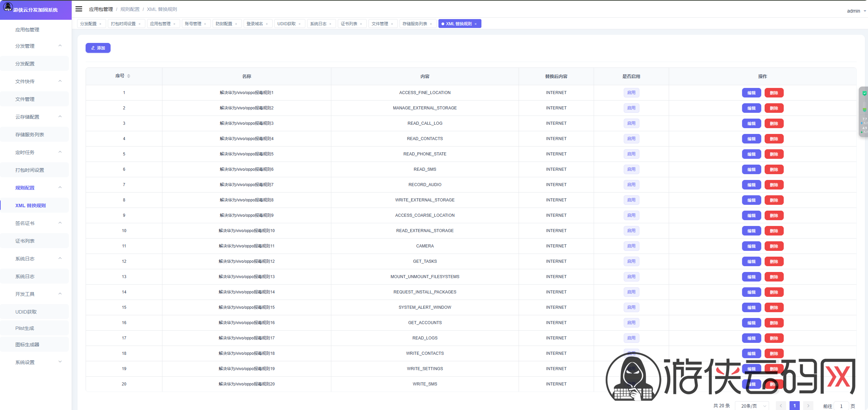Open the 20条/页 page size dropdown
This screenshot has height=410, width=868.
[x=752, y=406]
